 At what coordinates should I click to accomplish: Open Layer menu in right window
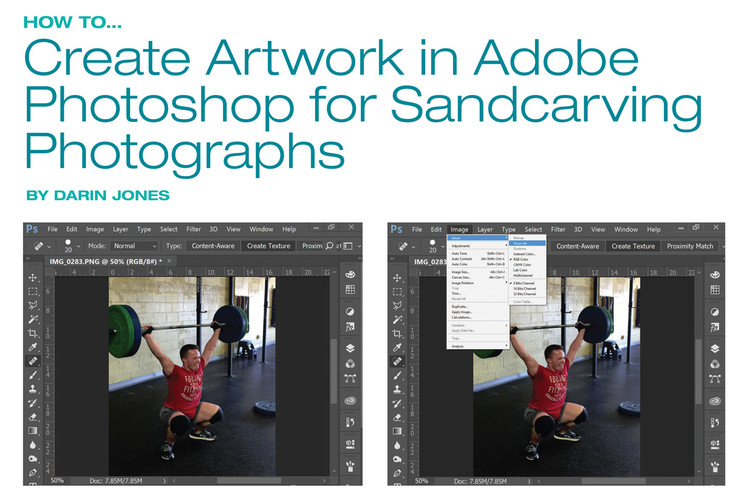click(x=485, y=230)
